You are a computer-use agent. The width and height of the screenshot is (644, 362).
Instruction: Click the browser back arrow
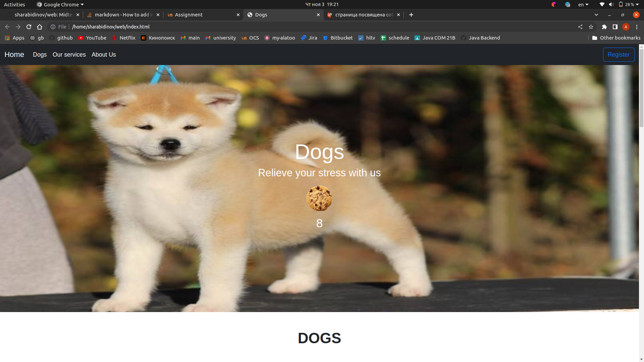pos(7,27)
